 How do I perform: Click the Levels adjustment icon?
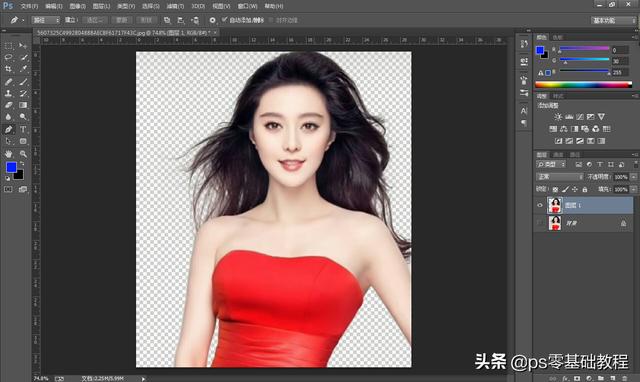pyautogui.click(x=569, y=117)
